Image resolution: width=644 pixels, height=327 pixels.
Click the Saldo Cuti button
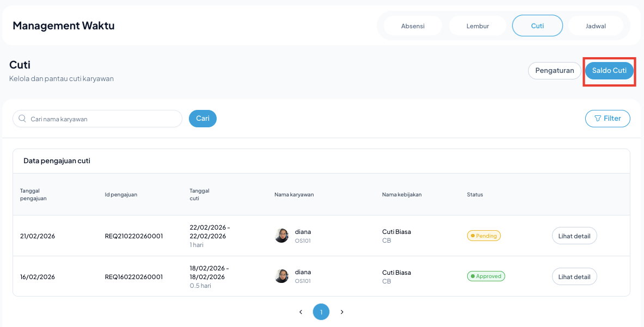(x=609, y=71)
